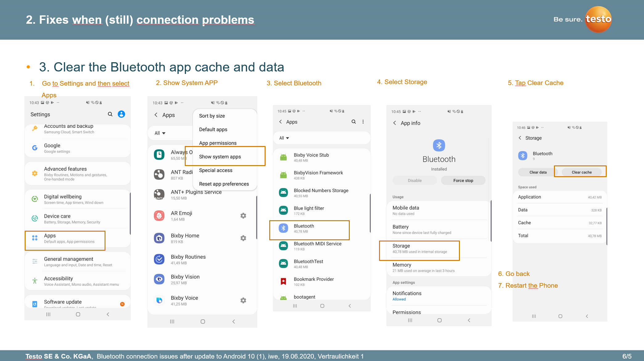
Task: Open the Memory row in App info
Action: point(439,267)
